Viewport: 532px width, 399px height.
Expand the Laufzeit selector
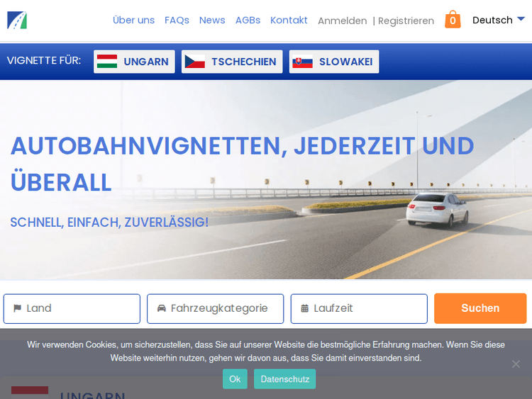[x=359, y=308]
